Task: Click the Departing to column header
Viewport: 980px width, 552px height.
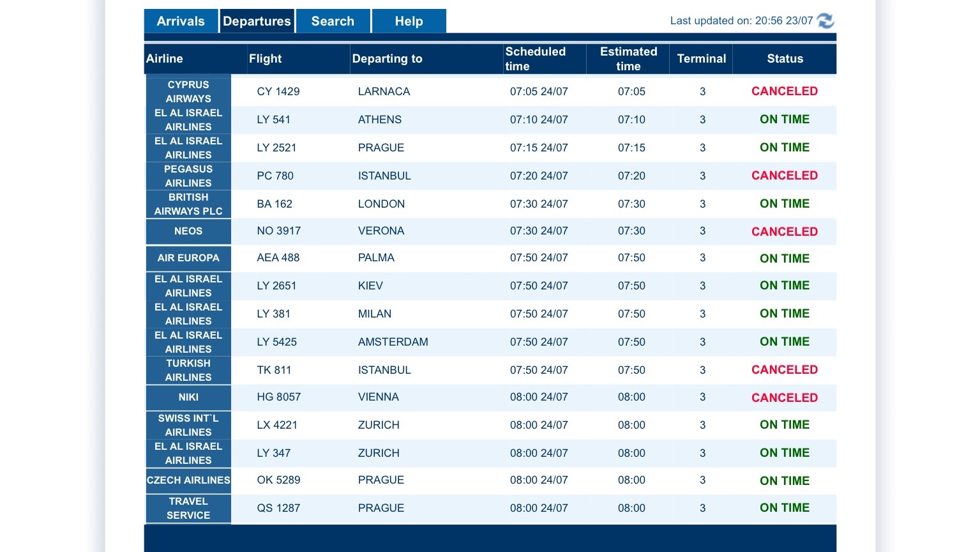Action: (x=387, y=59)
